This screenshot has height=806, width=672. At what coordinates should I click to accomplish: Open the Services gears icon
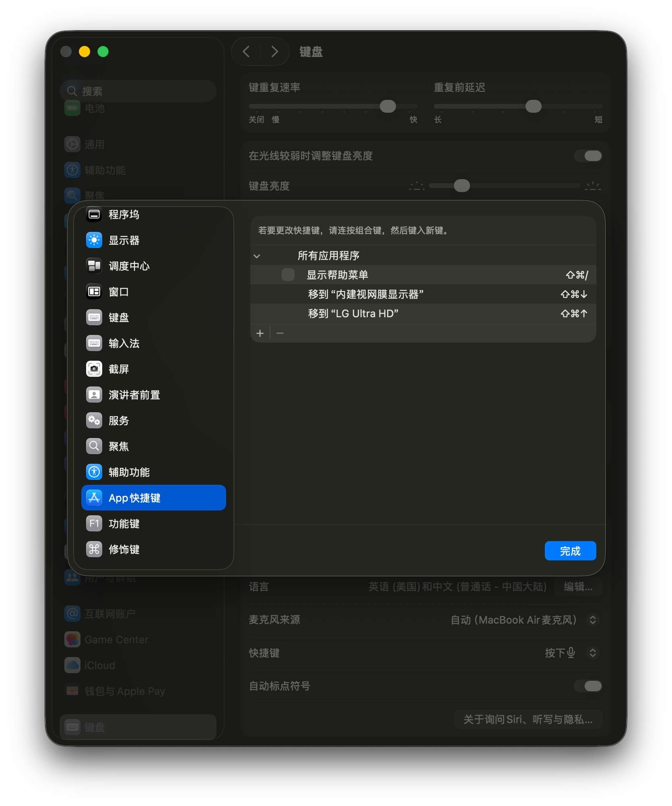coord(94,421)
